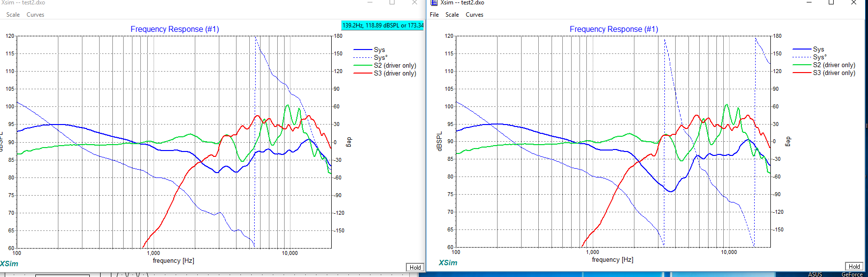
Task: Open the Curves menu in left window
Action: pyautogui.click(x=35, y=15)
